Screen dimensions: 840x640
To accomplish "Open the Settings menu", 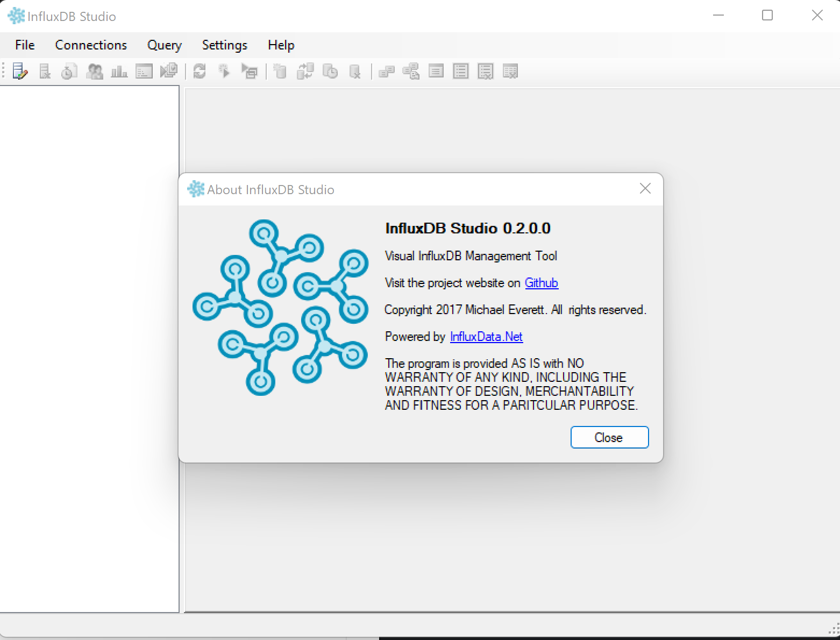I will coord(225,45).
